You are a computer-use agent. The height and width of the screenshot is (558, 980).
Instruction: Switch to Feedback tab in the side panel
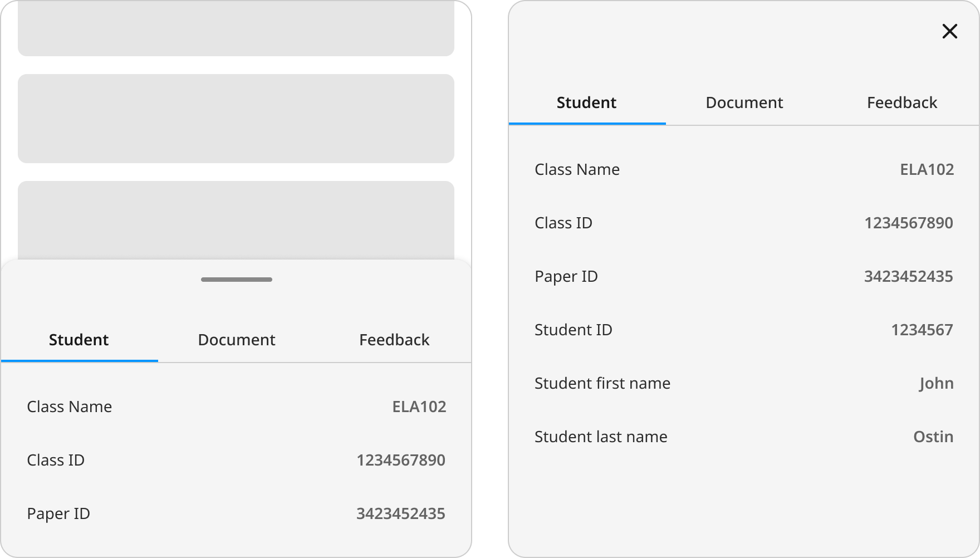click(902, 102)
